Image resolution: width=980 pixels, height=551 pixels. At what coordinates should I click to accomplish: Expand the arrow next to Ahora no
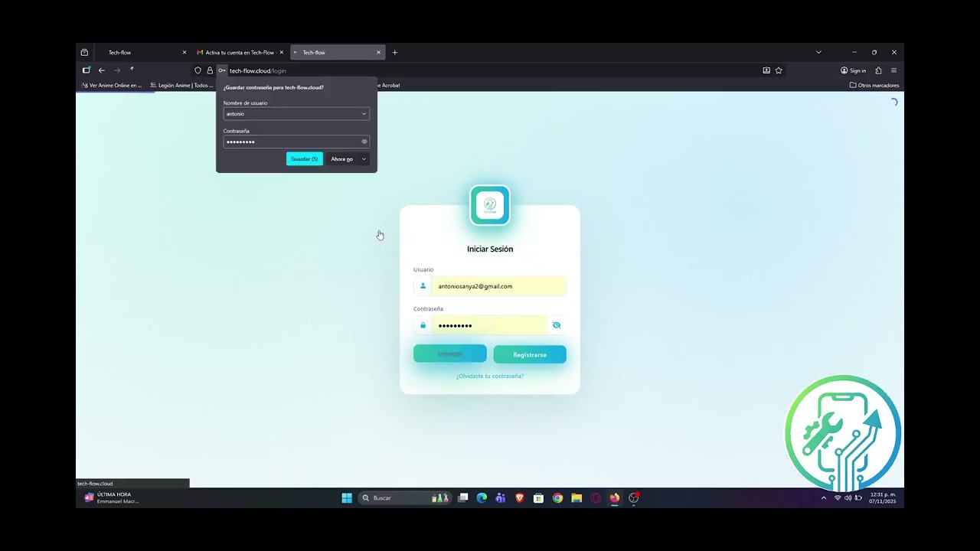(x=364, y=159)
